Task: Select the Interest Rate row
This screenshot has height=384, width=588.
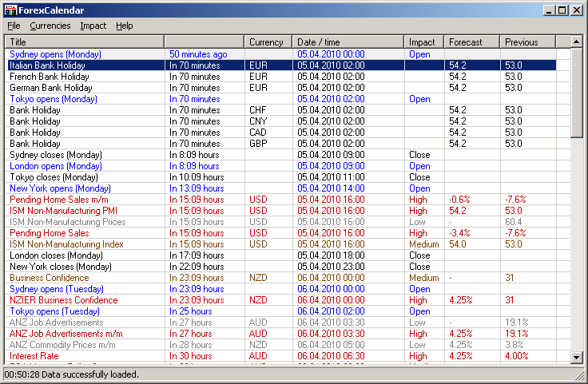Action: [280, 356]
